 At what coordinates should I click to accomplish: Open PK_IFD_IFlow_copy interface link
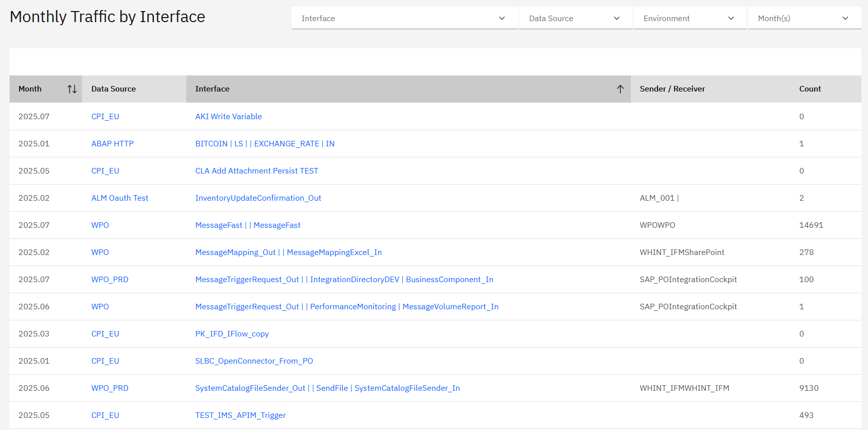pos(232,333)
